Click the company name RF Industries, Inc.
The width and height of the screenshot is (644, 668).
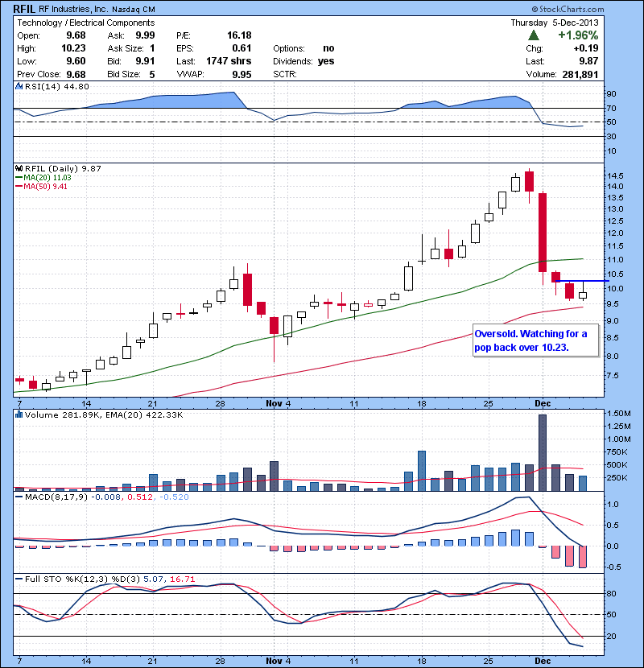(x=74, y=9)
